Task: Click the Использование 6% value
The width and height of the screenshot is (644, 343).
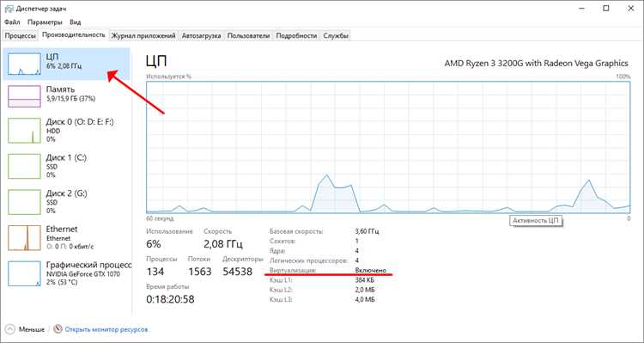Action: coord(153,244)
